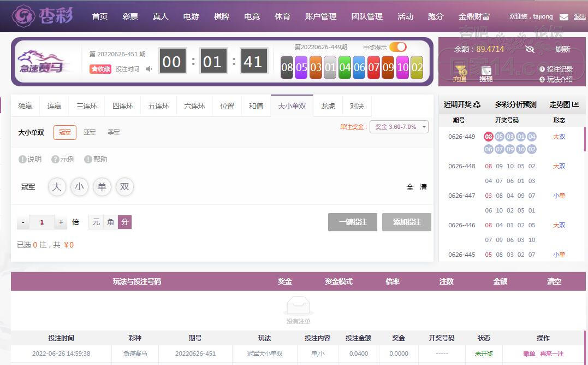Click 清空 in bet list header
588x365 pixels.
554,281
